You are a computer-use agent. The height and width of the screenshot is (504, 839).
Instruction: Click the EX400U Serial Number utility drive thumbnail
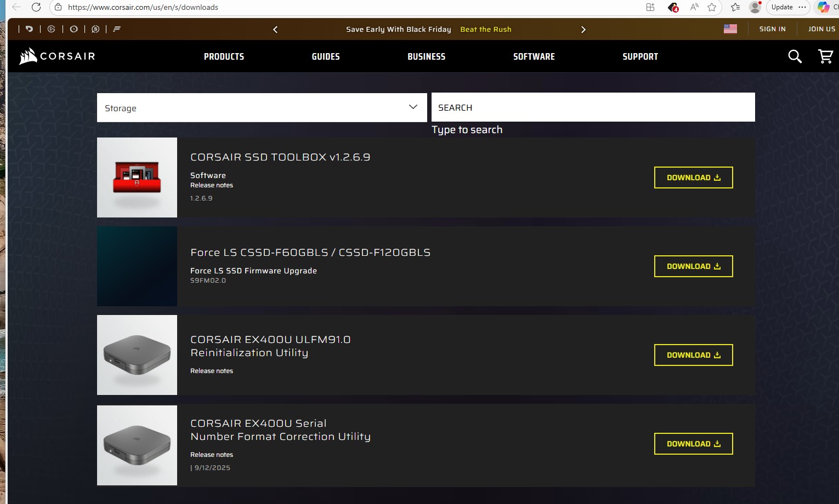point(137,445)
